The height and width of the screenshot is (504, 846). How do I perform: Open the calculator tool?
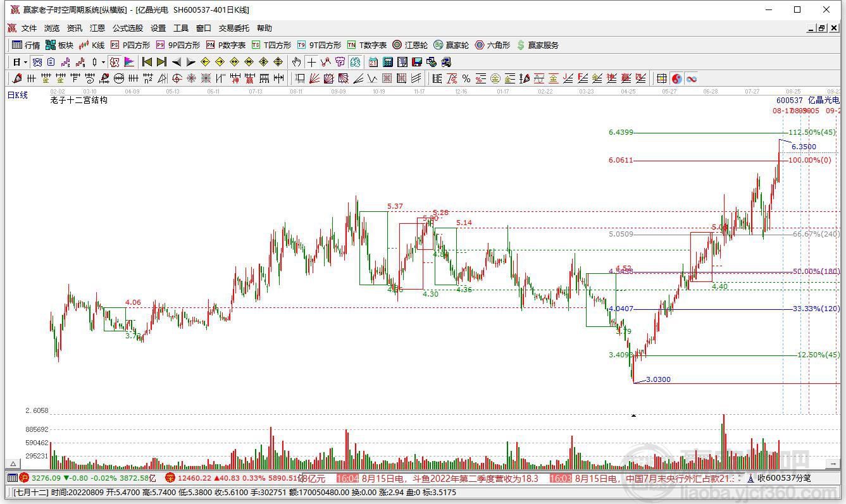coord(388,62)
